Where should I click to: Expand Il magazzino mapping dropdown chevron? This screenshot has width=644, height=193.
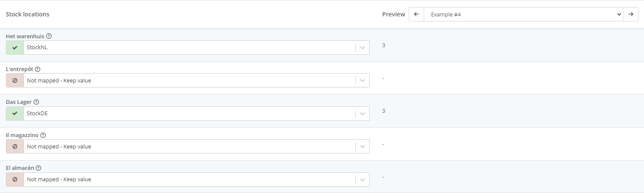362,147
